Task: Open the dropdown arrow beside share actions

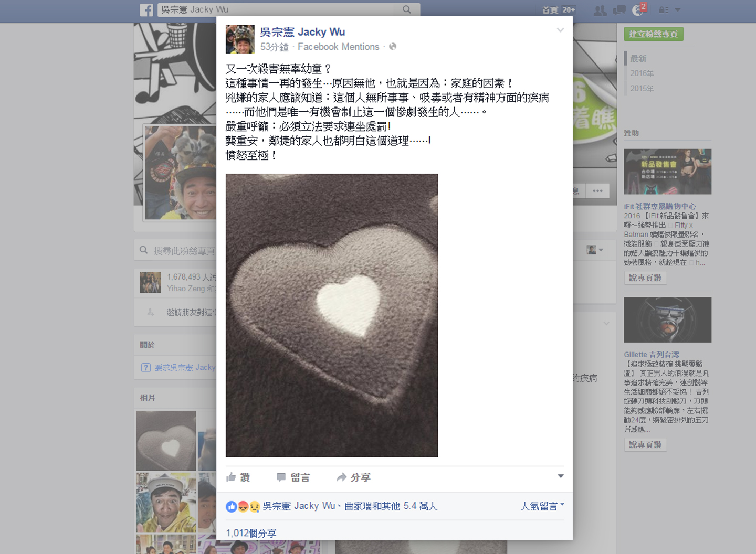Action: (x=561, y=476)
